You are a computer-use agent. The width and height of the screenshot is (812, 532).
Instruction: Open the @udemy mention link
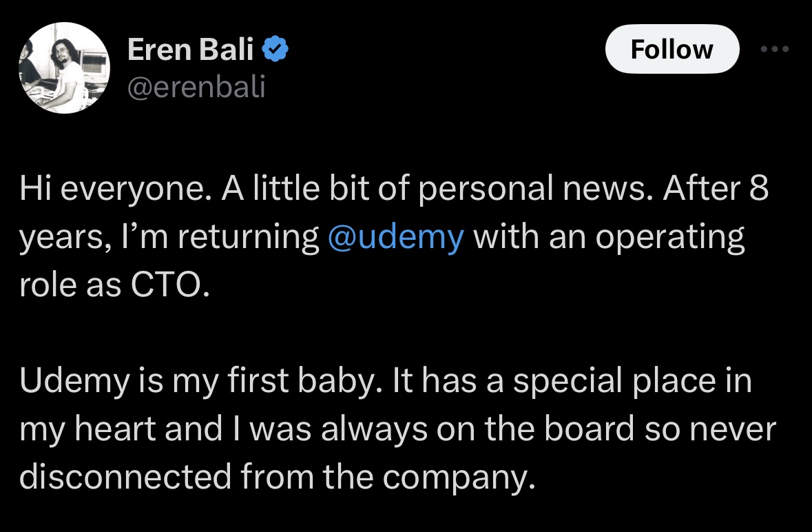pyautogui.click(x=395, y=236)
